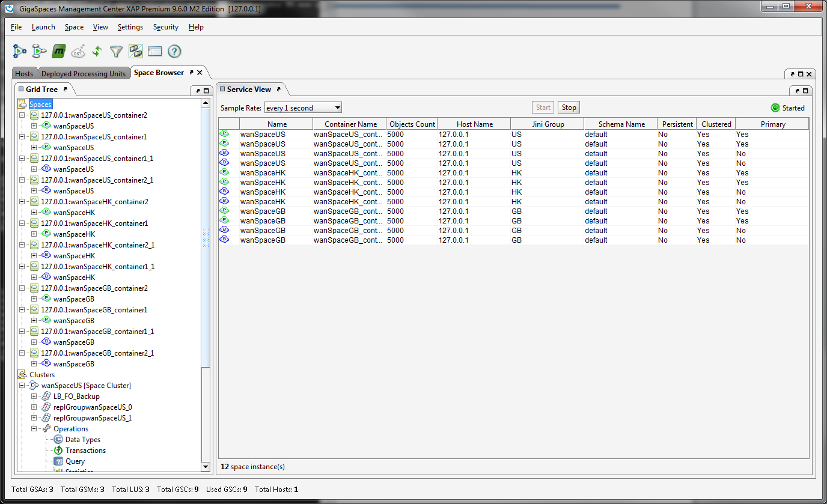
Task: Click the Grid Tree scrollbar down arrow
Action: (x=206, y=467)
